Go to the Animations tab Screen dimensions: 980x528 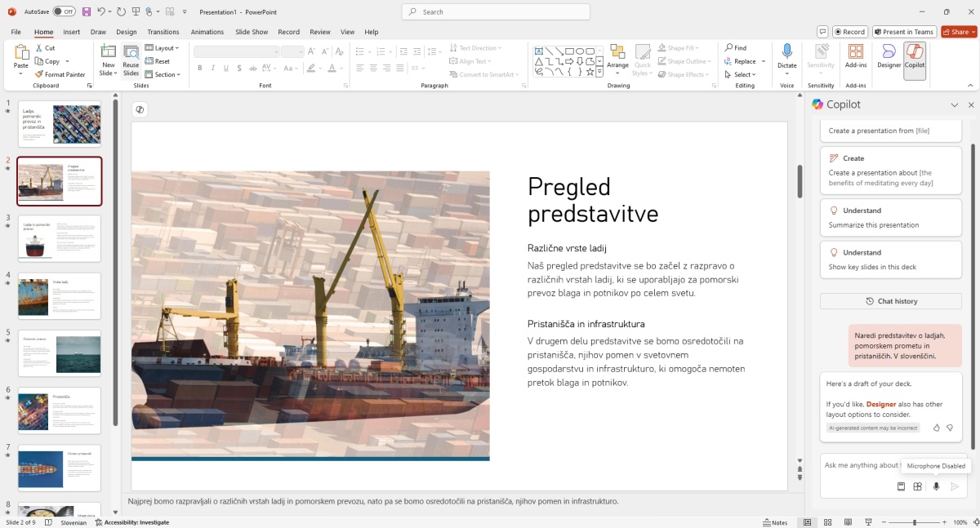click(x=207, y=32)
